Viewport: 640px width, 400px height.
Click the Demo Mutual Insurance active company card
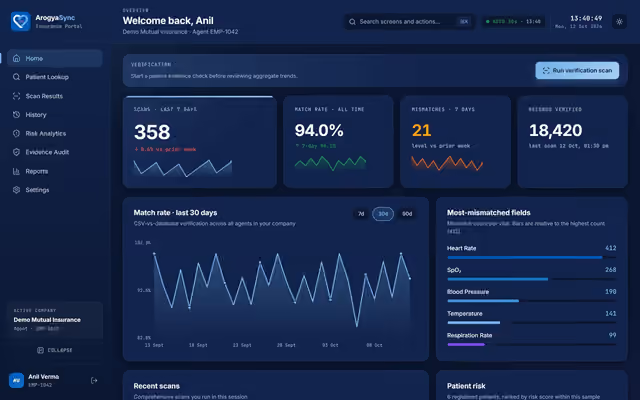55,320
